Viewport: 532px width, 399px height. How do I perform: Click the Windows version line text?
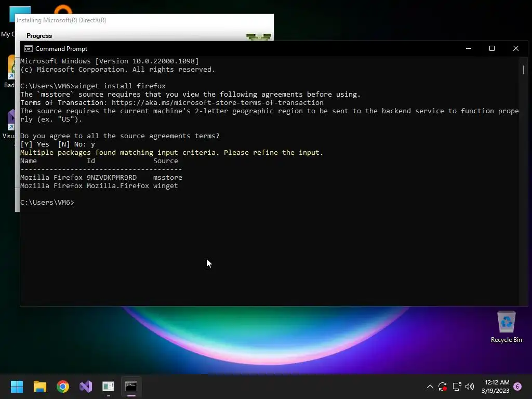point(110,61)
